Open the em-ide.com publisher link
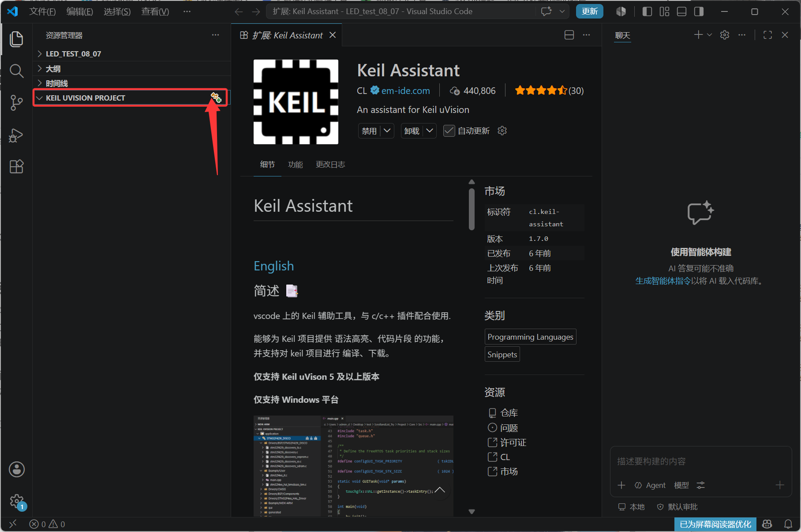 coord(405,91)
